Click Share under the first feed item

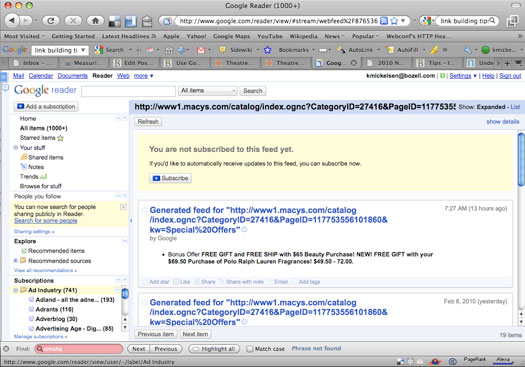pos(205,282)
